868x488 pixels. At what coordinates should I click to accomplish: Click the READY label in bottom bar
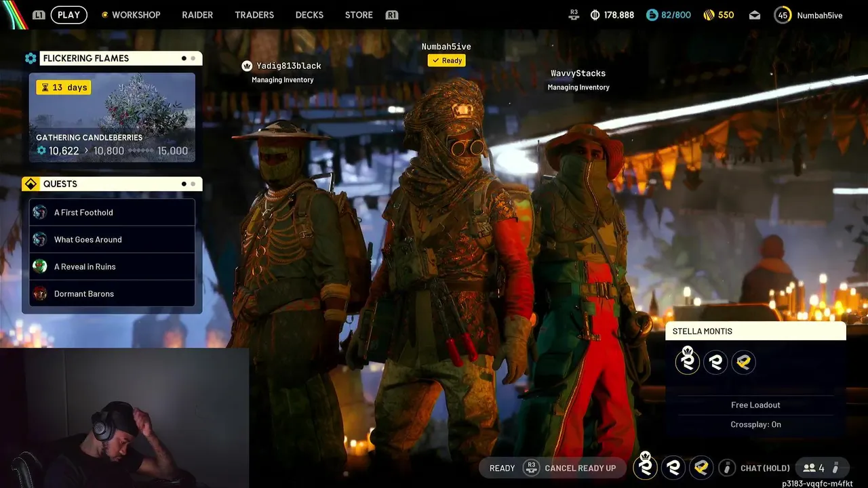pyautogui.click(x=502, y=468)
